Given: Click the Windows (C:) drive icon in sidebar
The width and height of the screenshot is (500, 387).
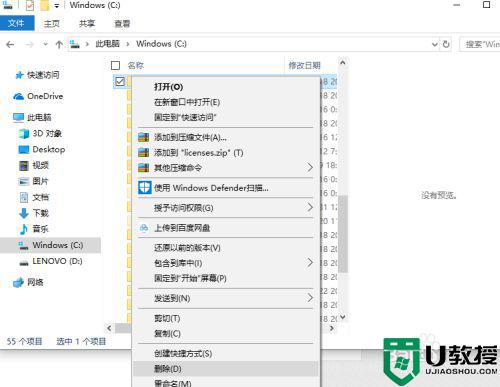Looking at the screenshot, I should (x=23, y=246).
